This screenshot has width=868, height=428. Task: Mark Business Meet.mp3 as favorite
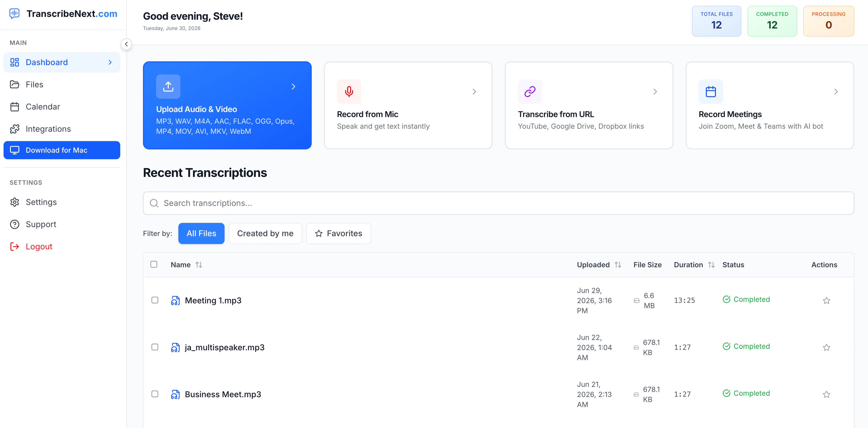pos(826,394)
